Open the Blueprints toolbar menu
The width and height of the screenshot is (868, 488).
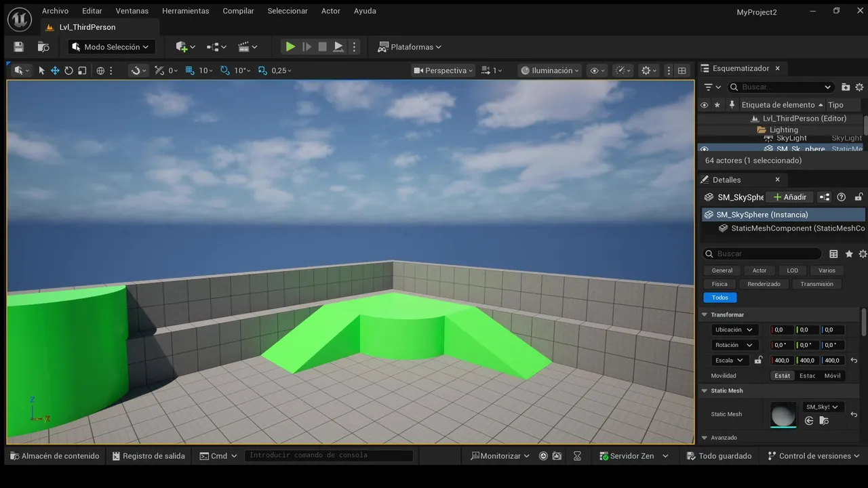tap(216, 47)
